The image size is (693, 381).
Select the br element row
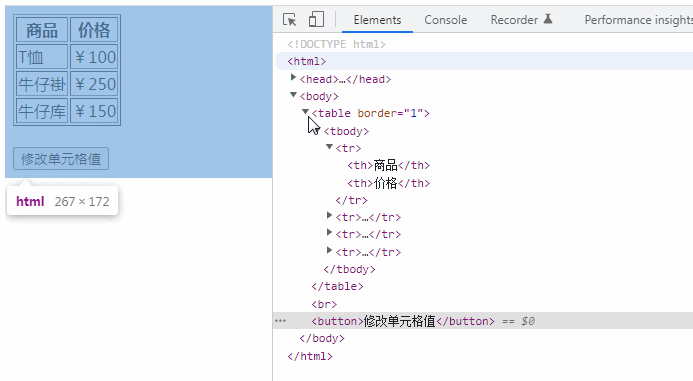(324, 304)
